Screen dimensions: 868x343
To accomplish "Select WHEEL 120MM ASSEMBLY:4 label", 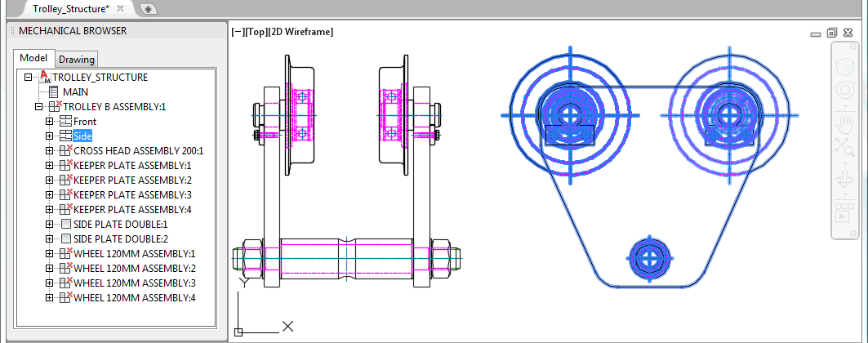I will [x=135, y=297].
